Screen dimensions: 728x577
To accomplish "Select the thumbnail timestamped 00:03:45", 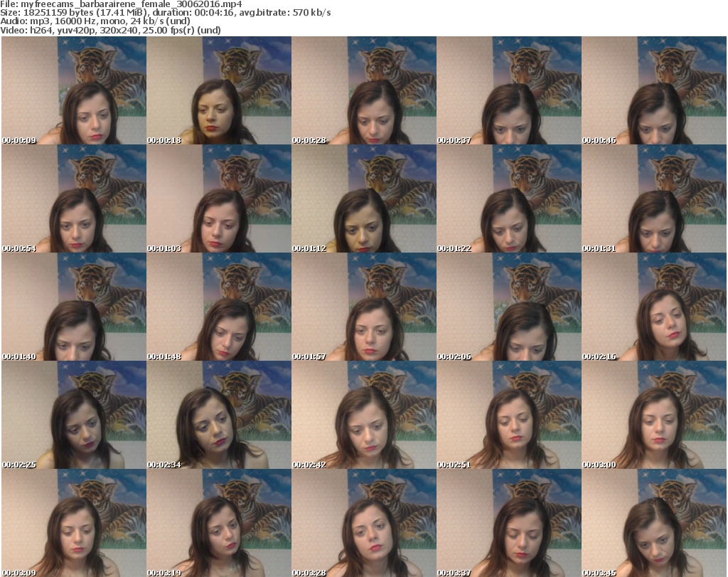I will (x=654, y=523).
